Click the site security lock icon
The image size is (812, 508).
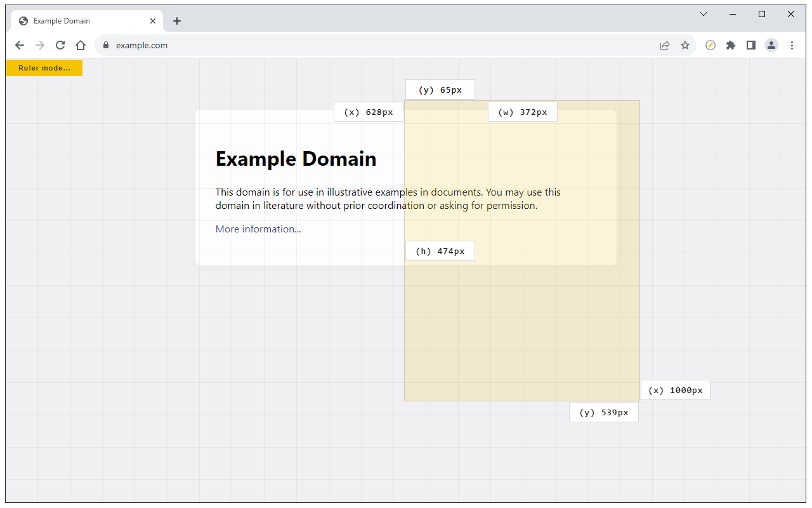106,45
